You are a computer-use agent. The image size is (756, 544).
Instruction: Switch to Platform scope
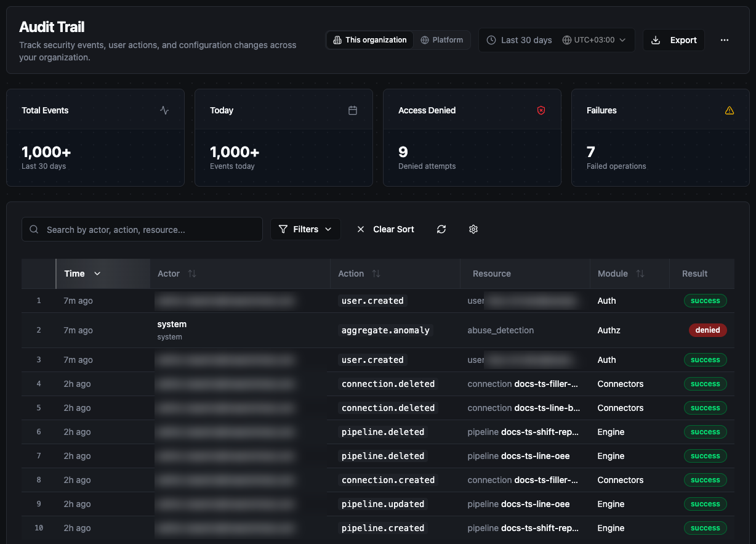pos(442,40)
